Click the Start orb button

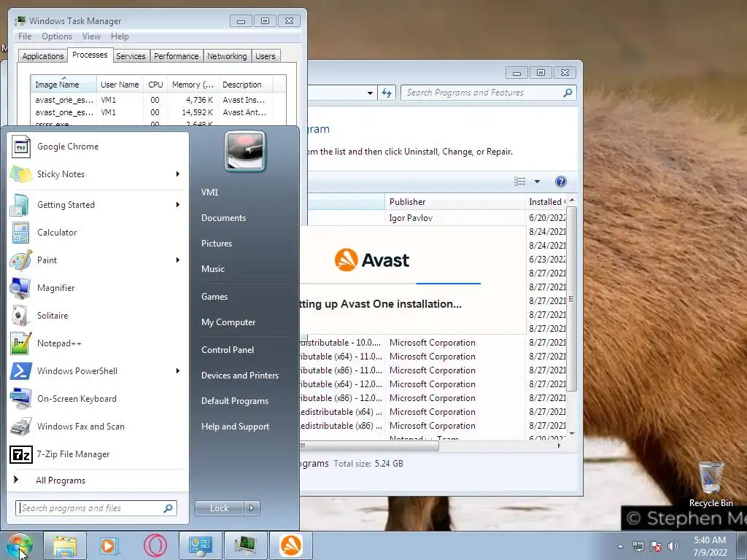coord(19,545)
